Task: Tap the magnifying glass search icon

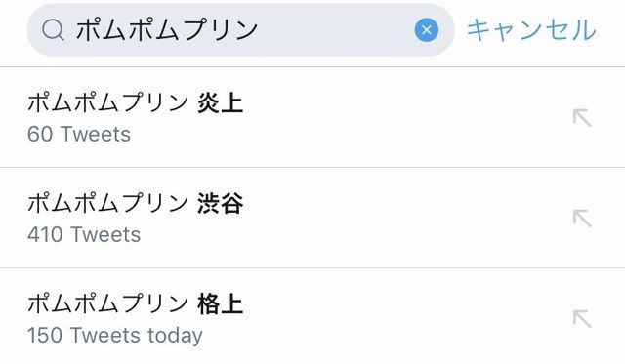Action: 53,30
